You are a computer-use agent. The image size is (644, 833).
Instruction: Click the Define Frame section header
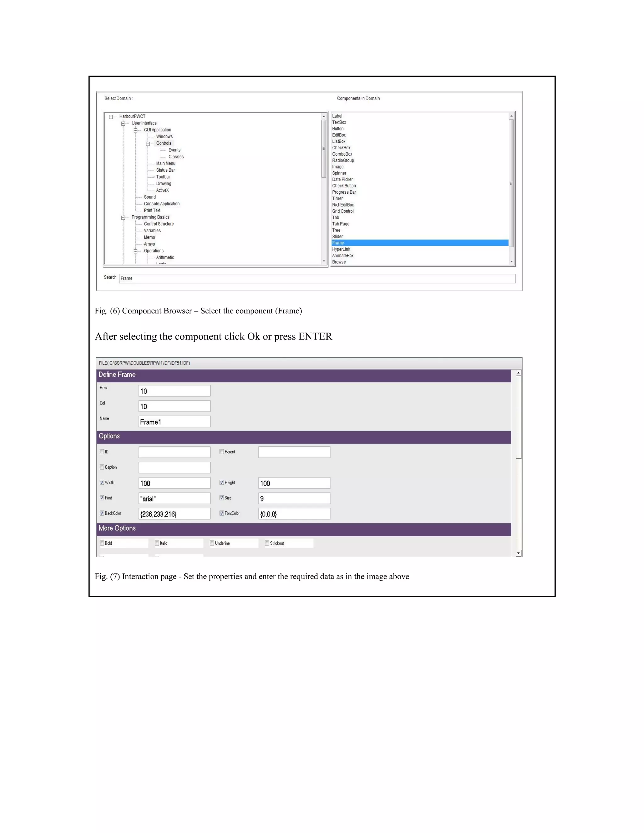(x=304, y=375)
